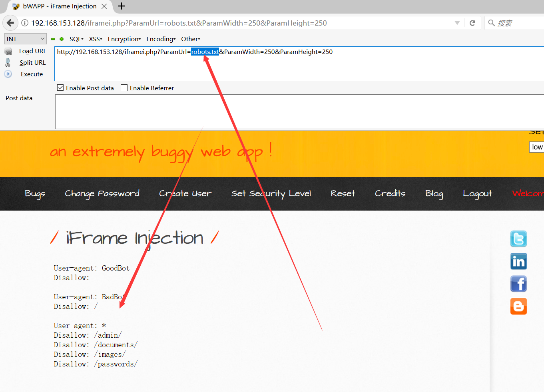Screen dimensions: 544x392
Task: Open the address bar history dropdown arrow
Action: click(x=457, y=23)
